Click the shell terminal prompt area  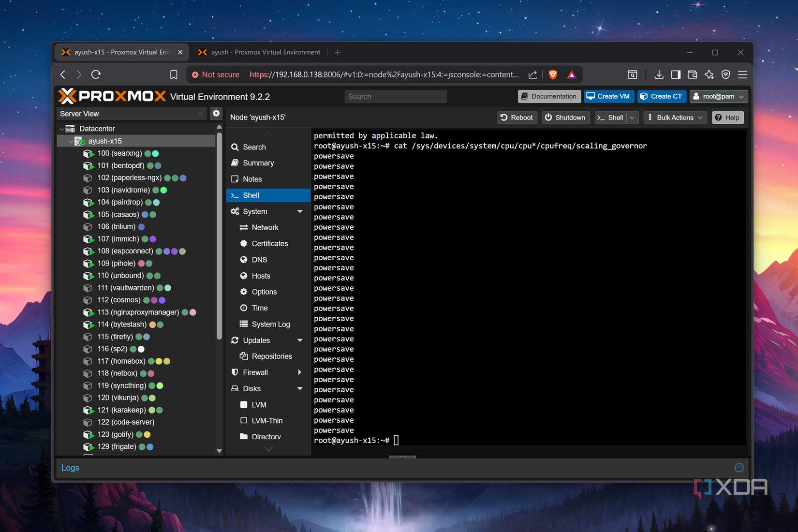(396, 440)
